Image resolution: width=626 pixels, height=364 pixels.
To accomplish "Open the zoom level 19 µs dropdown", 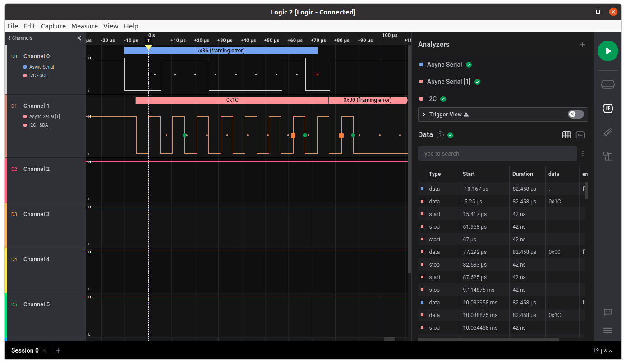I will coord(602,350).
